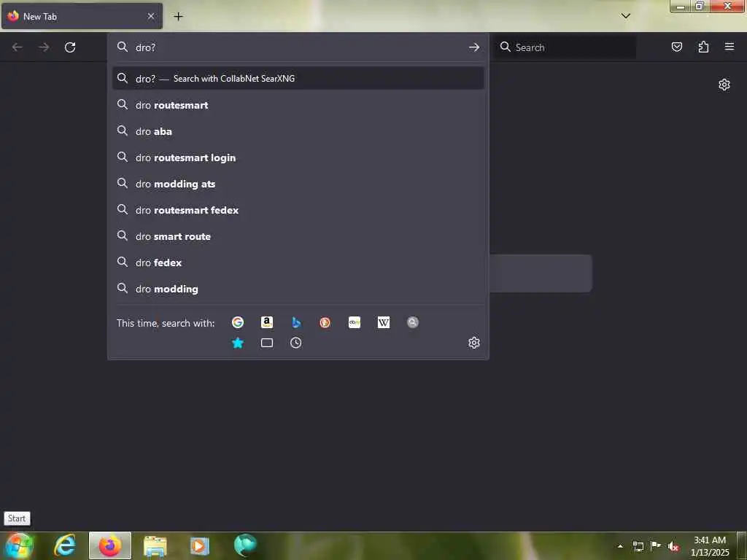Image resolution: width=747 pixels, height=560 pixels.
Task: Go back one page
Action: [x=18, y=47]
